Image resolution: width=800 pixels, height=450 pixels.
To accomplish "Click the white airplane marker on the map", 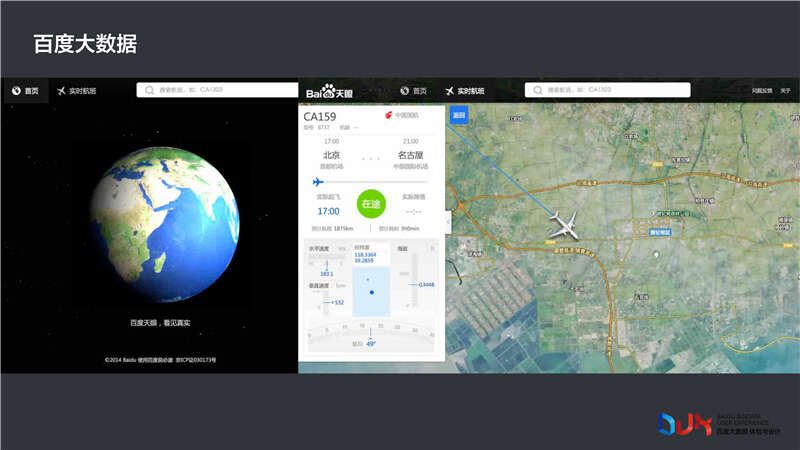I will [x=565, y=226].
